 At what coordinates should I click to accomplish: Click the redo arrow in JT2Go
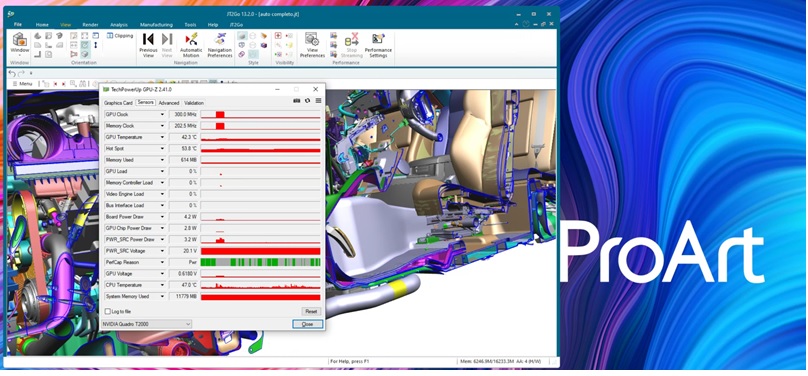point(21,74)
